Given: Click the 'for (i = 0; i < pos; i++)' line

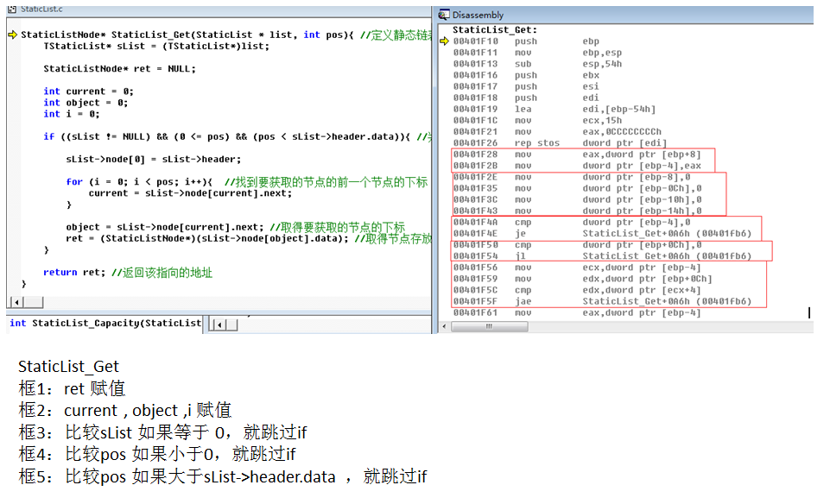Looking at the screenshot, I should (247, 182).
